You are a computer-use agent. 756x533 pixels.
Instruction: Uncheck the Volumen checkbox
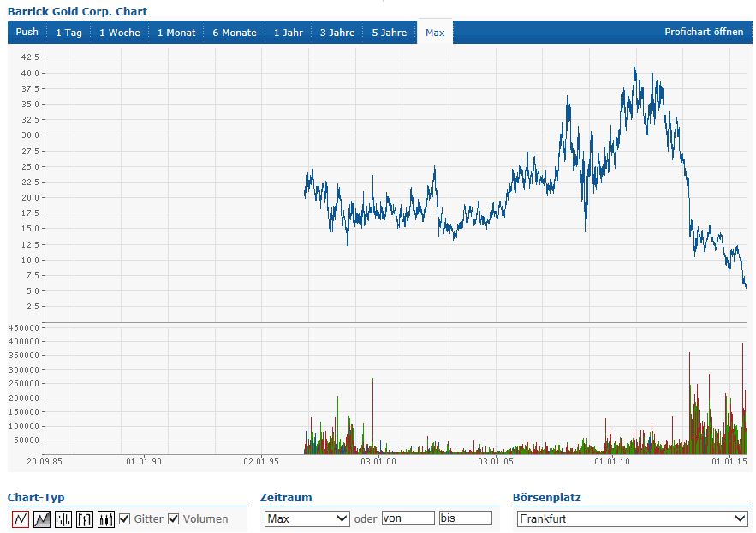[x=174, y=518]
